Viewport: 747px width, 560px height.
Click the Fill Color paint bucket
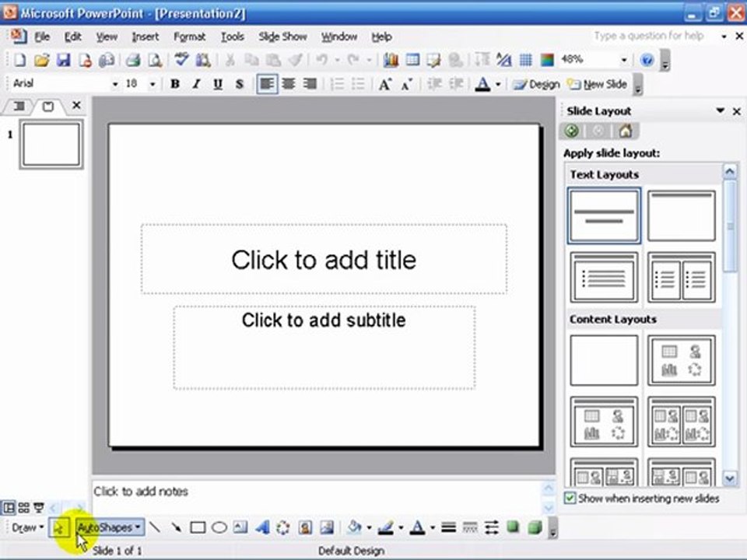355,527
